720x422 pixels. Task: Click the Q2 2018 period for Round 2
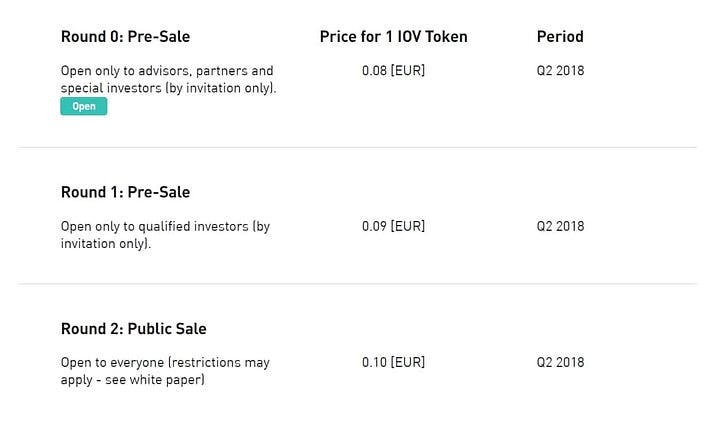[560, 362]
